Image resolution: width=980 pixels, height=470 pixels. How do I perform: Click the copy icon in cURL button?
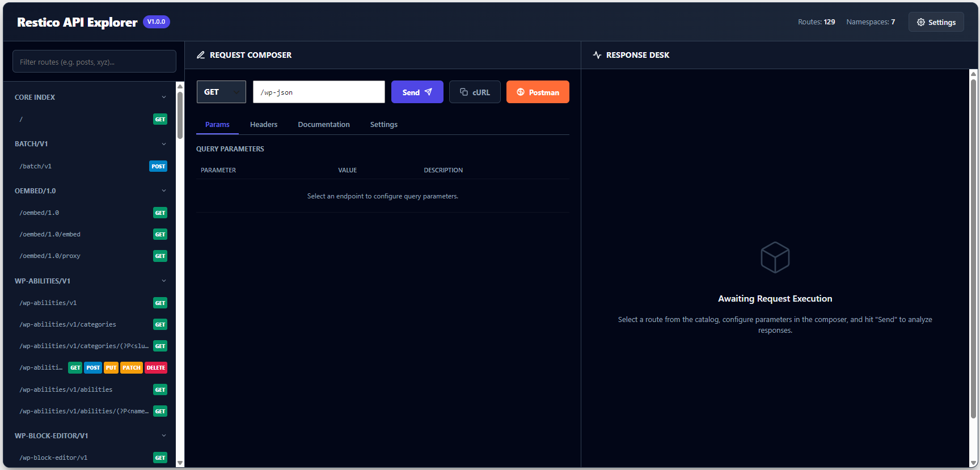(464, 92)
